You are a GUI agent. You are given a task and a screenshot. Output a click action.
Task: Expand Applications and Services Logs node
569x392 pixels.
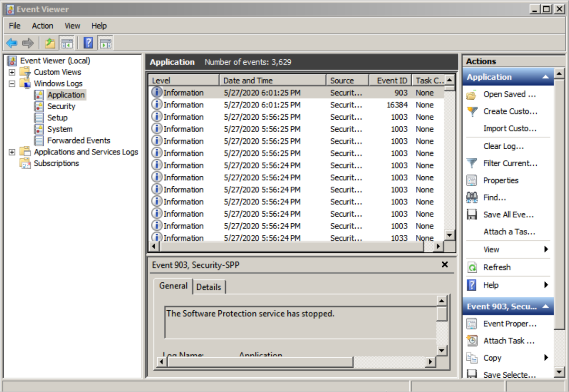12,152
